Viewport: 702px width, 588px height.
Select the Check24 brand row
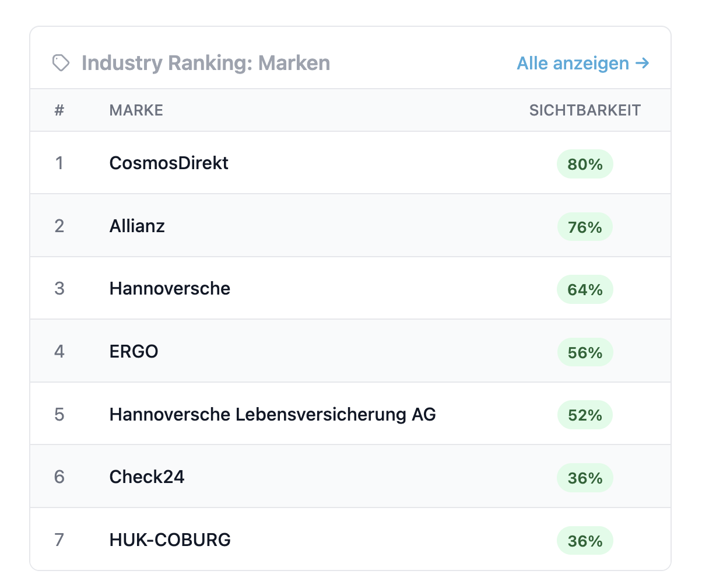tap(147, 477)
